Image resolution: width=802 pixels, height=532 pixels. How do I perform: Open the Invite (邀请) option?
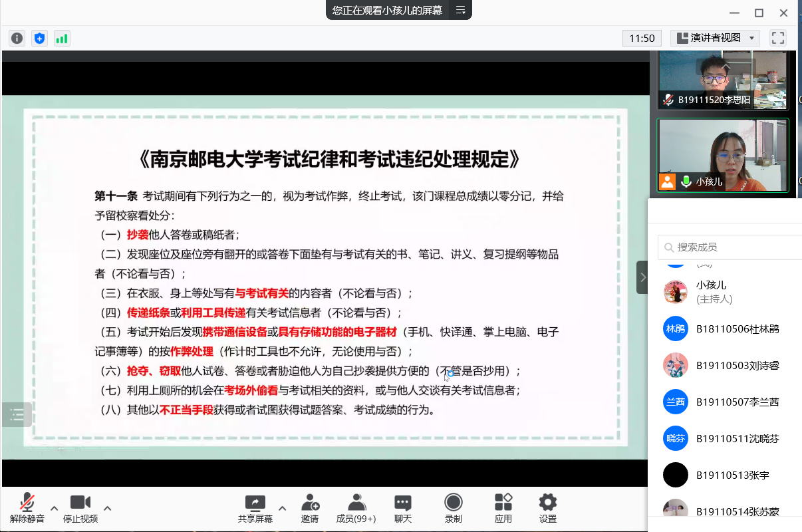pyautogui.click(x=310, y=509)
